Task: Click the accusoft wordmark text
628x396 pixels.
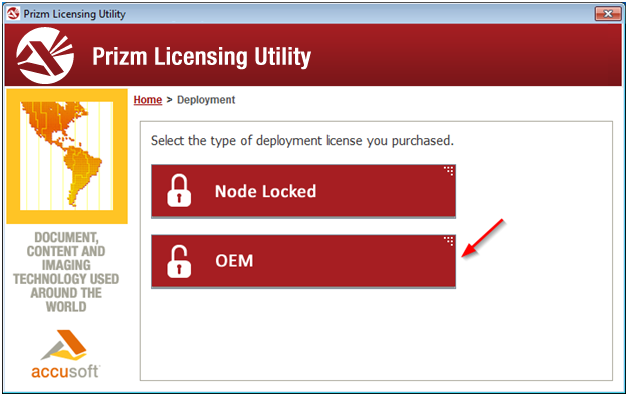Action: pyautogui.click(x=65, y=371)
